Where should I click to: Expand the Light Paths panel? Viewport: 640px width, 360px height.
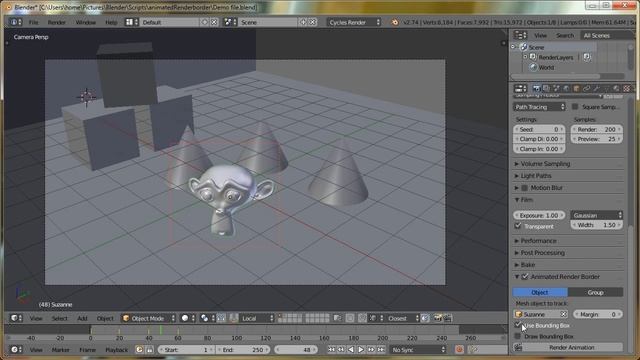click(x=536, y=176)
